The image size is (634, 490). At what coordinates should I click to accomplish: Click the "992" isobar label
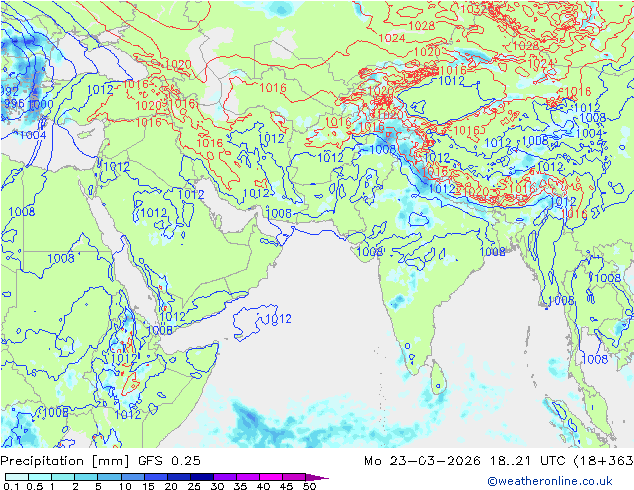pos(9,91)
